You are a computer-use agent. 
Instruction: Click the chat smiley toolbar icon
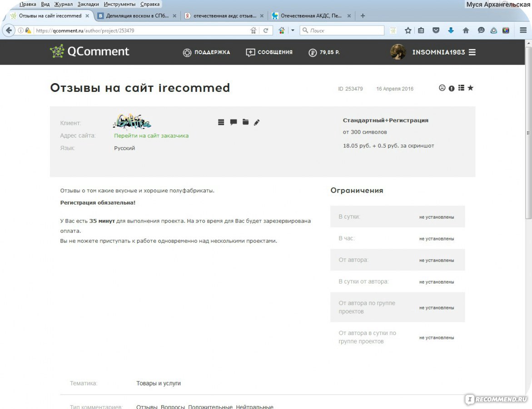point(481,30)
